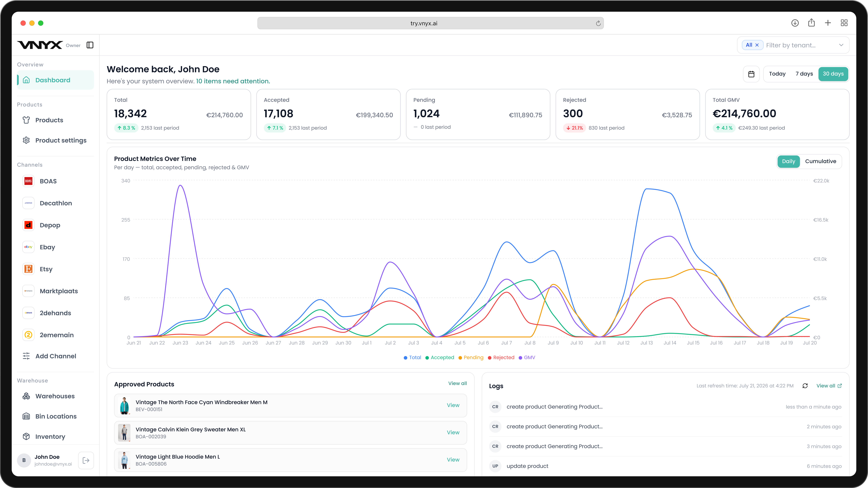Open the calendar date picker
The width and height of the screenshot is (868, 488).
(x=751, y=74)
